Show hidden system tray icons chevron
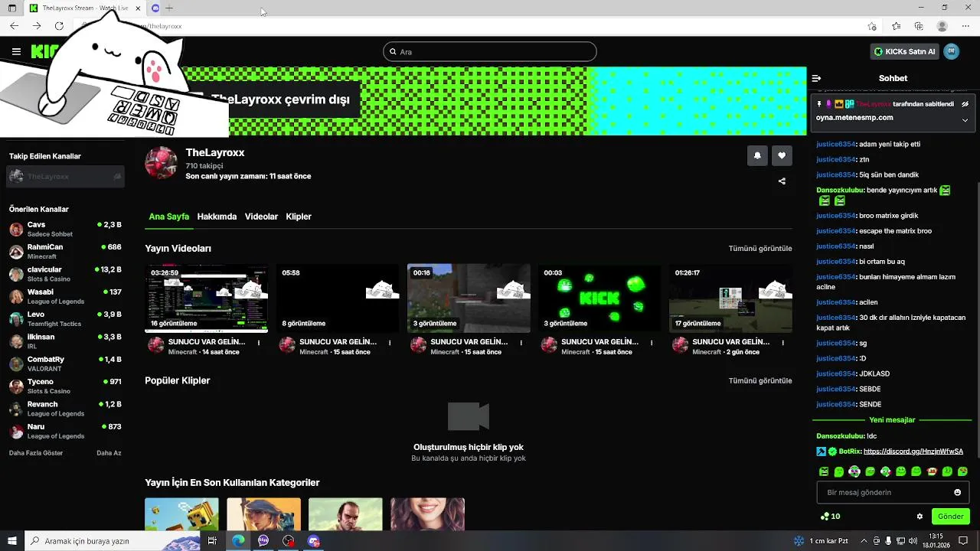This screenshot has height=551, width=980. click(863, 541)
